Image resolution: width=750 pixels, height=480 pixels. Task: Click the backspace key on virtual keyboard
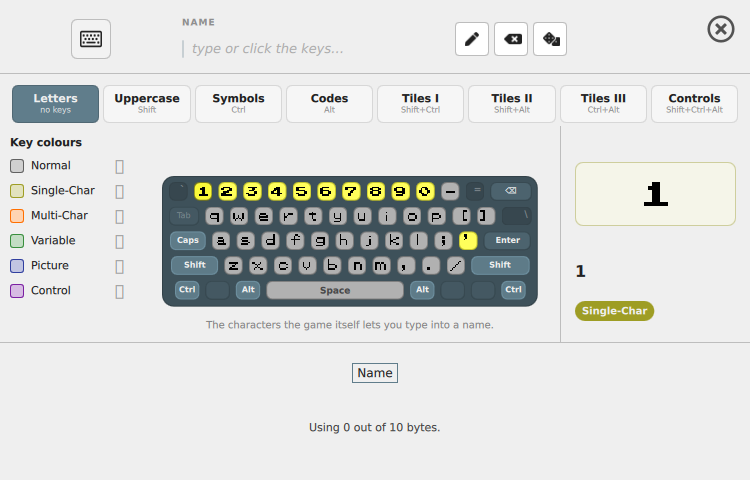(x=511, y=191)
